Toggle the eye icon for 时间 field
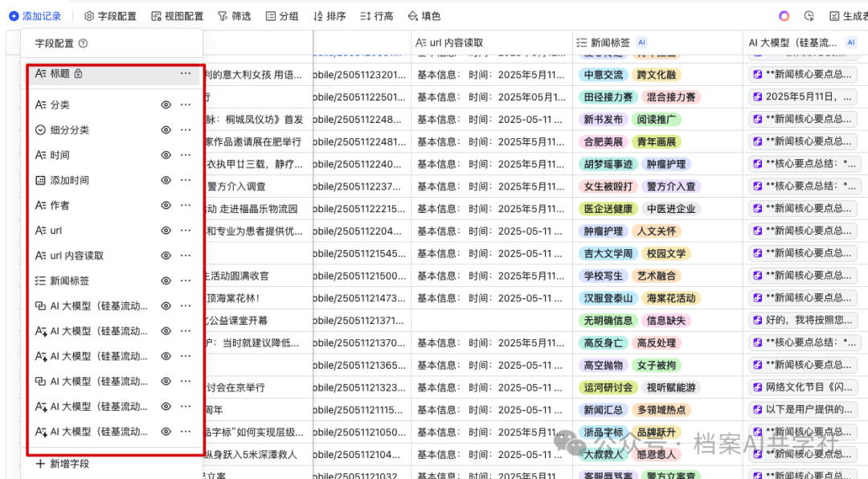 (166, 155)
